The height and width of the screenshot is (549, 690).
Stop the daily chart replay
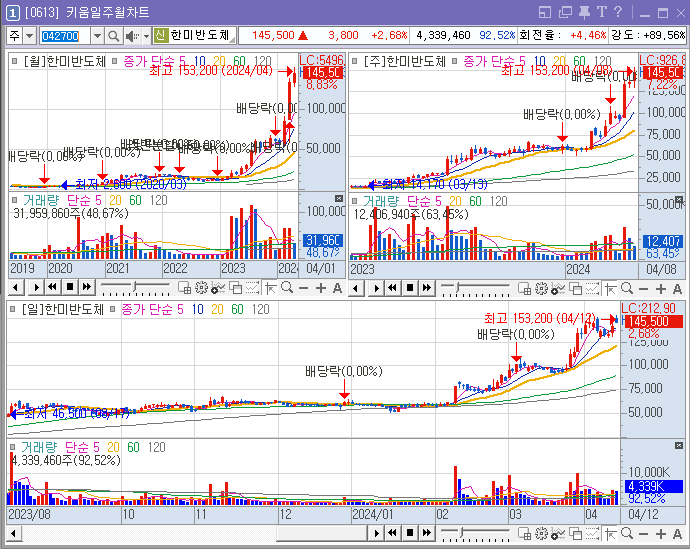pos(410,533)
